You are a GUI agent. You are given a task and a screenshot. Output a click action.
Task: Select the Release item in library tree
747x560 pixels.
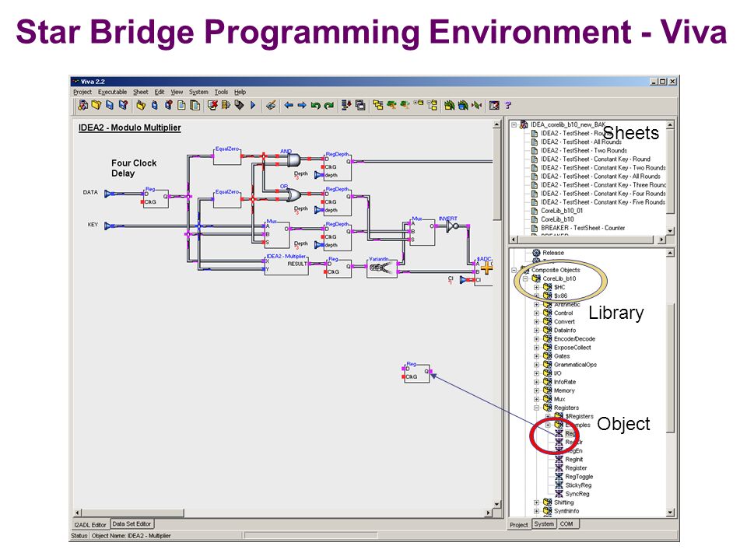tap(552, 253)
